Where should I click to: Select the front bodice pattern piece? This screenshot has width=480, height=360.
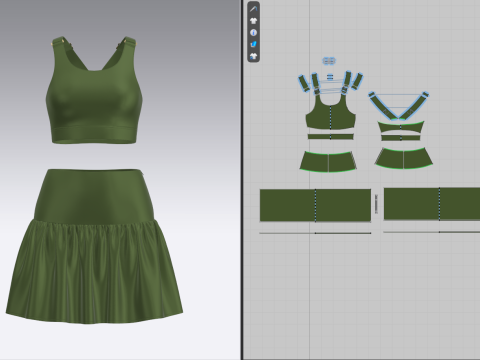coord(330,115)
